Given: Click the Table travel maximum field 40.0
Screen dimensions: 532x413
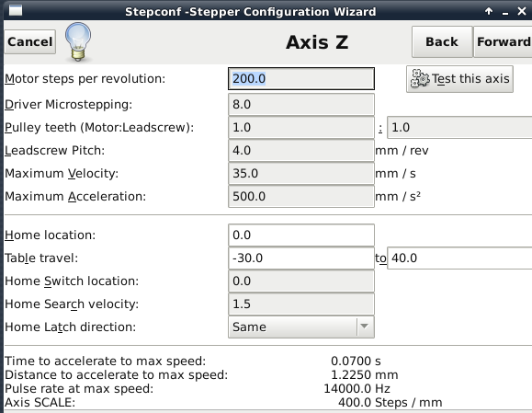Looking at the screenshot, I should [459, 258].
